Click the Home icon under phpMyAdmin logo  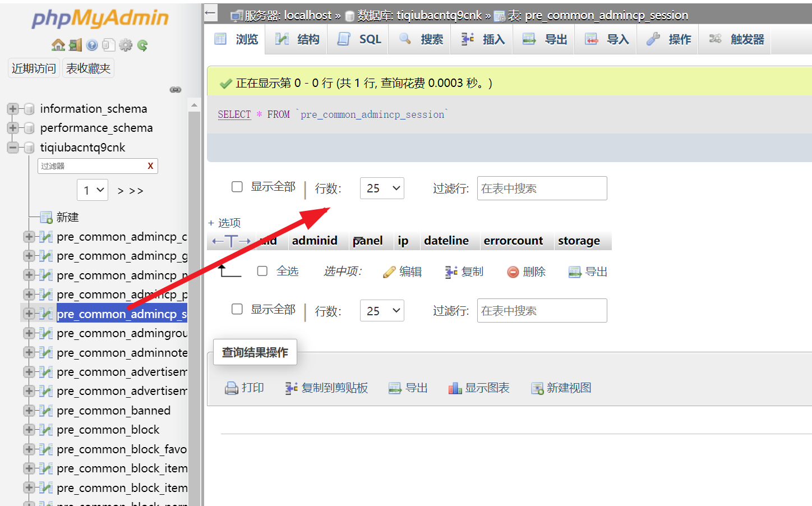58,45
